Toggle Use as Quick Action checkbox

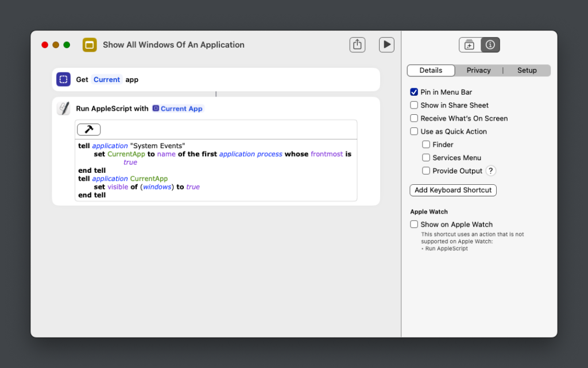[414, 131]
